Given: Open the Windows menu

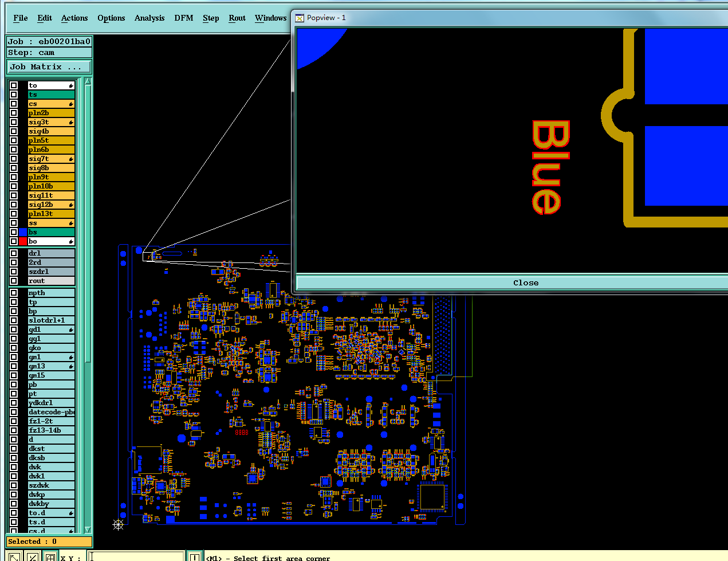Looking at the screenshot, I should (270, 18).
